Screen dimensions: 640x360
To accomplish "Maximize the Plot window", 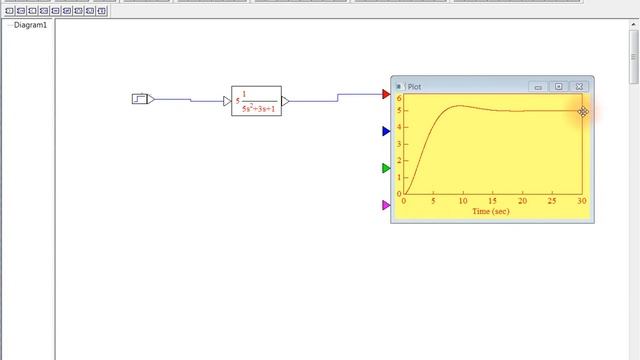I will (x=558, y=87).
